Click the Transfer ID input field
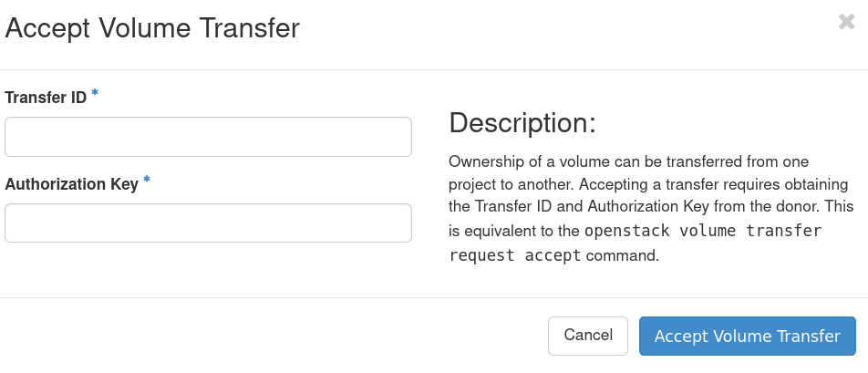Viewport: 868px width, 373px height. 208,137
